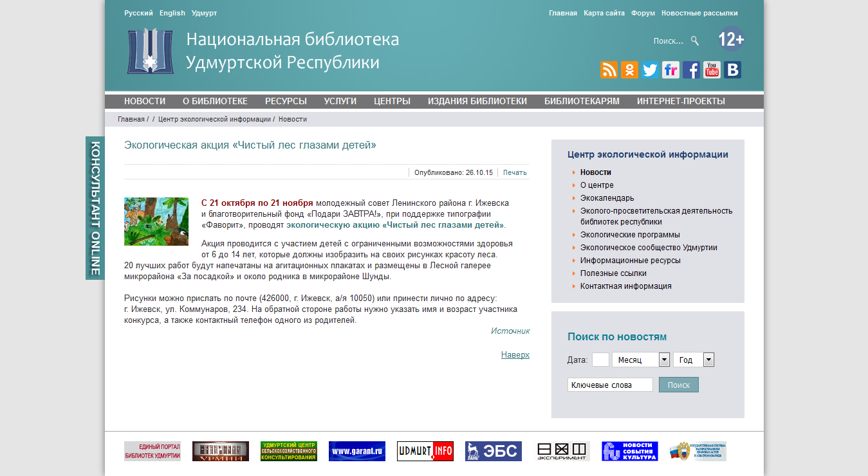The height and width of the screenshot is (476, 868).
Task: Click the Odnoklassniki social icon
Action: coord(629,70)
